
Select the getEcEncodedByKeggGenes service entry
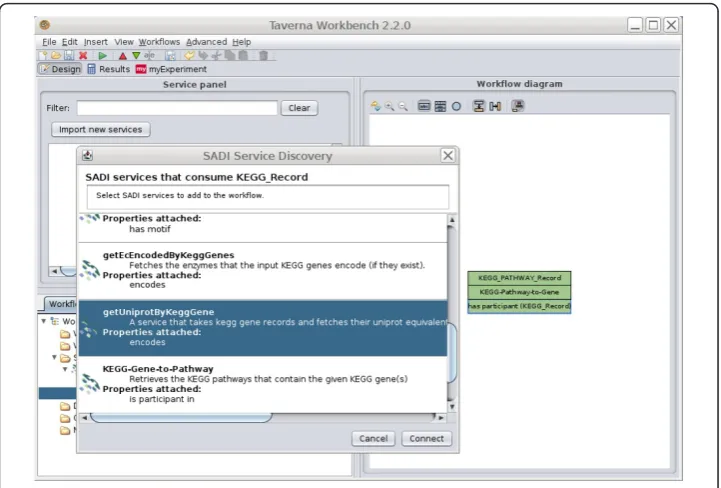click(x=263, y=271)
